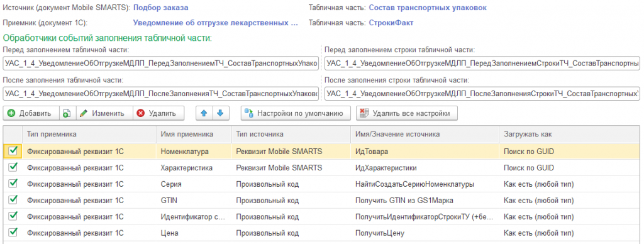Click the copy row icon beside Добавить
This screenshot has height=244, width=644.
click(66, 113)
